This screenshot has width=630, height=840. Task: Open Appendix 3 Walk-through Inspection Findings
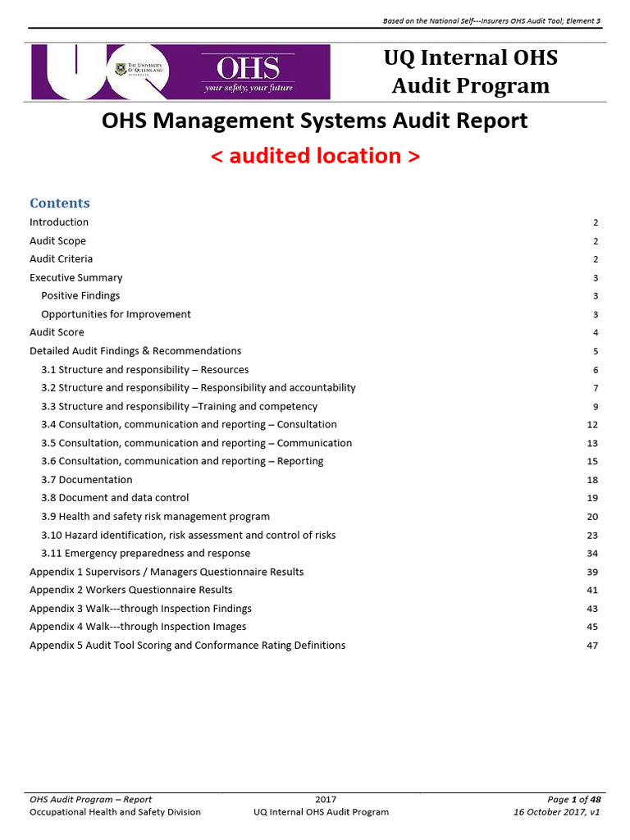[x=140, y=609]
